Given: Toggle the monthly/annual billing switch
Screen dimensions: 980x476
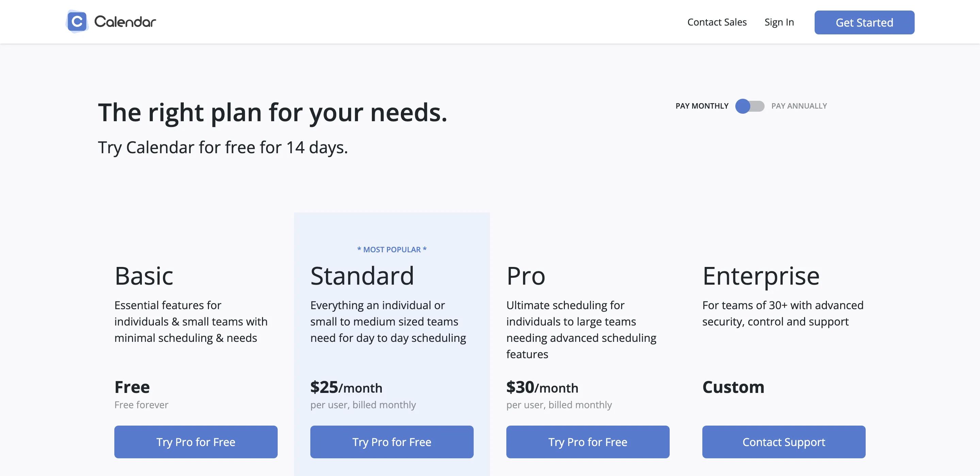Looking at the screenshot, I should point(749,106).
